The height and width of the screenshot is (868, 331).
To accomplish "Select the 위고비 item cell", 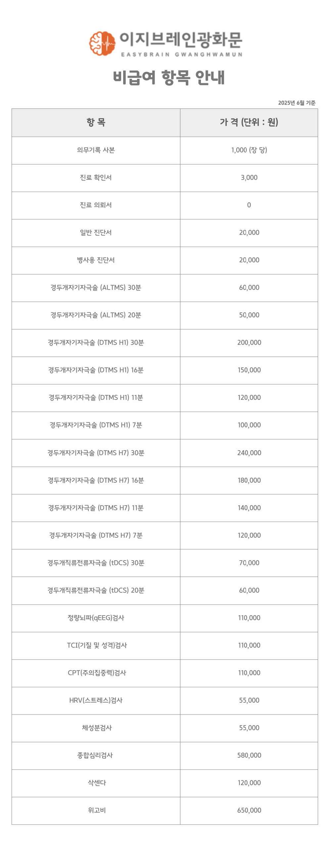I will click(x=96, y=811).
